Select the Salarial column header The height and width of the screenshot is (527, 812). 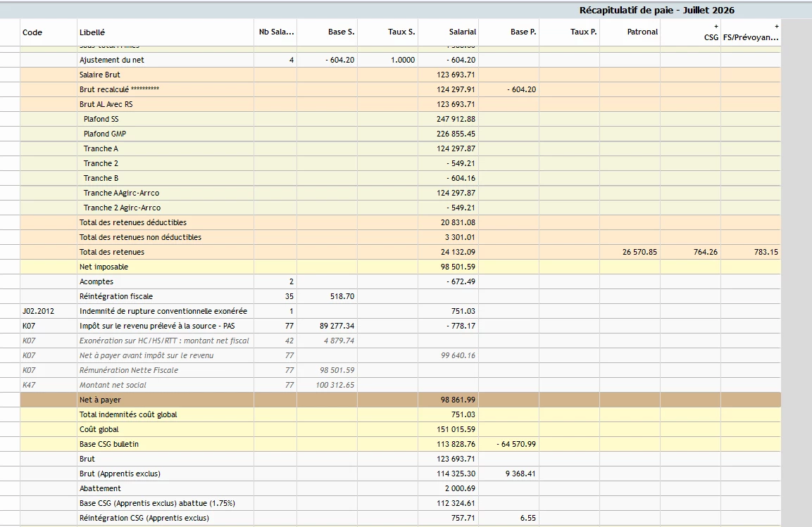click(x=449, y=32)
